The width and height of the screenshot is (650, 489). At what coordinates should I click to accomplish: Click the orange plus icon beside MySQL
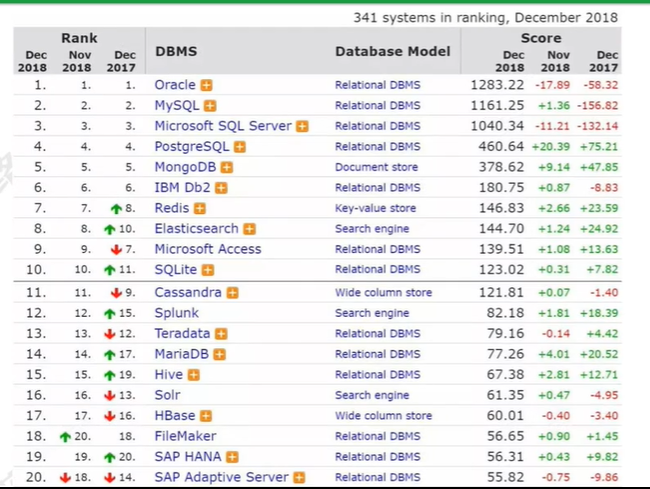(x=210, y=106)
